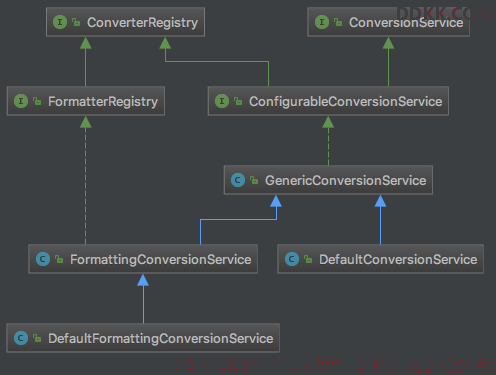The height and width of the screenshot is (375, 496).
Task: Select the FormattingConversionService node
Action: point(143,259)
